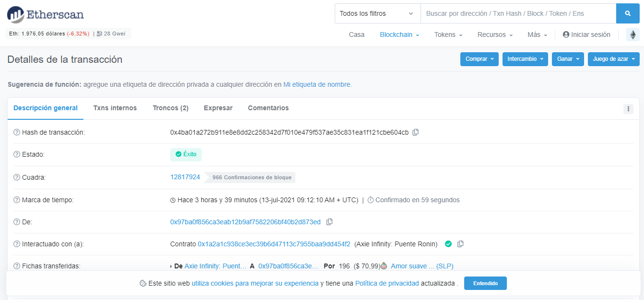Viewport: 644px width, 300px height.
Task: Select the Descripción general tab
Action: point(46,108)
